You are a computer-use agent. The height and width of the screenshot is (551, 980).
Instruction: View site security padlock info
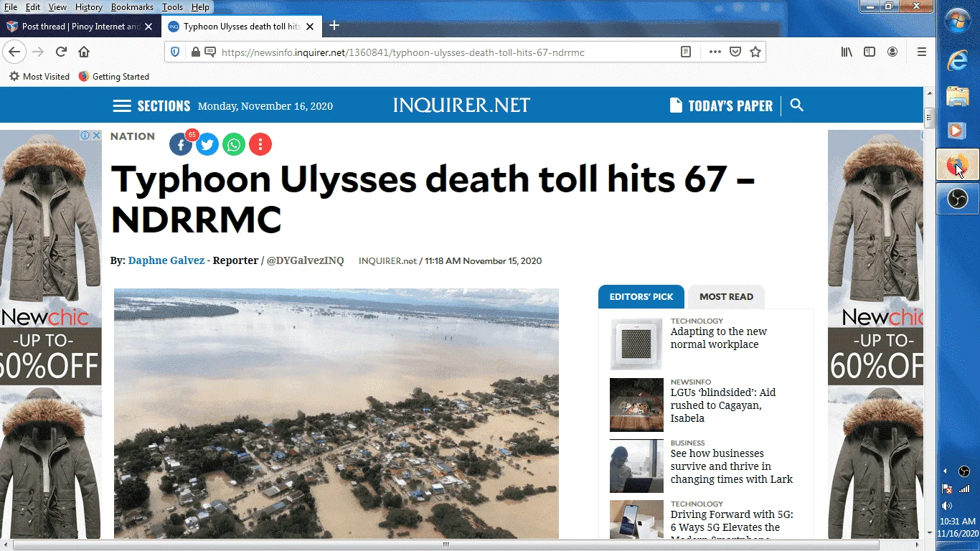pos(195,52)
